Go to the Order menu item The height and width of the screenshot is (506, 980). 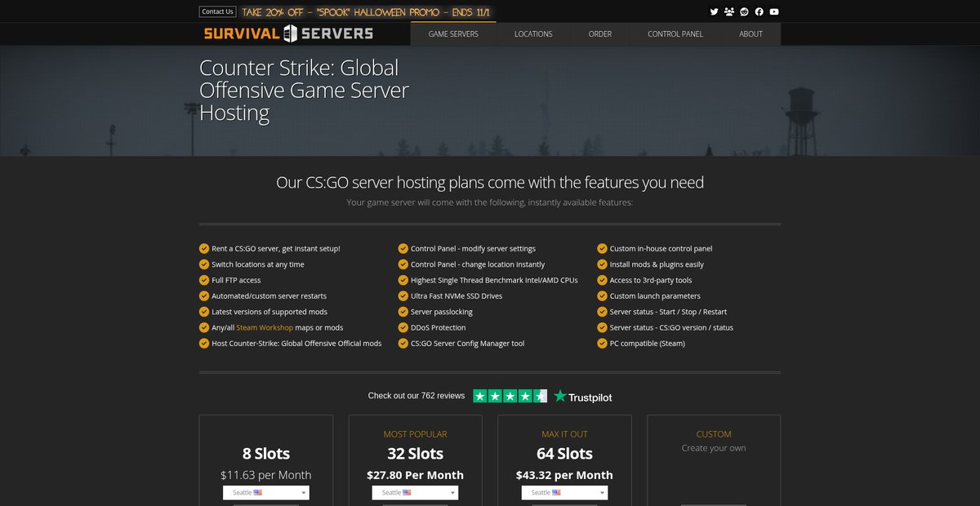(x=600, y=34)
